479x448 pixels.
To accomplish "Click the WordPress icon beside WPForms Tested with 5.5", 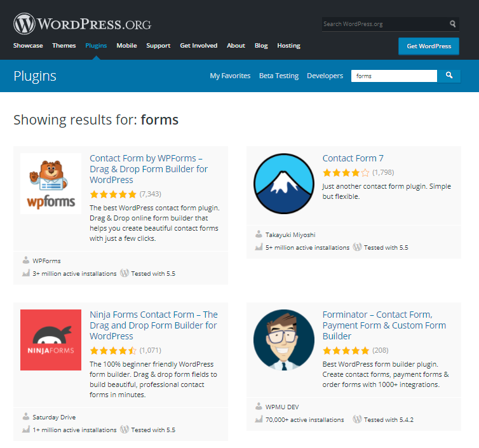I will pos(125,273).
